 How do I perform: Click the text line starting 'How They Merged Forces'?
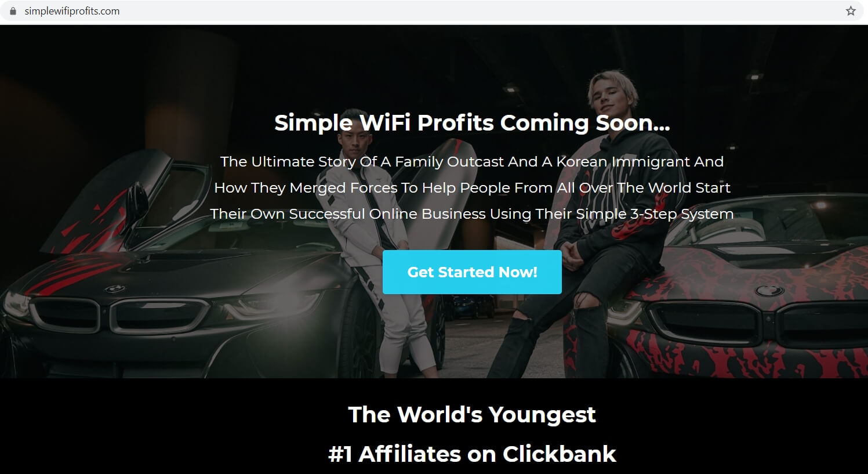[472, 188]
